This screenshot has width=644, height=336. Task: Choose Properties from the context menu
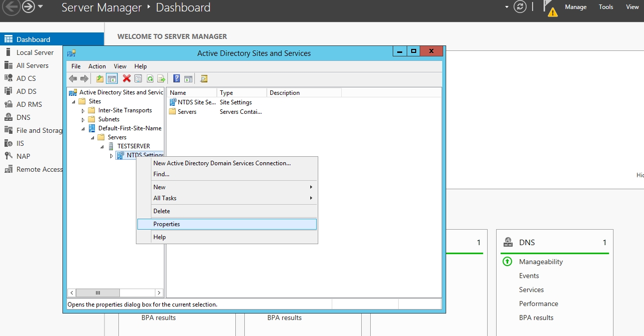[166, 224]
